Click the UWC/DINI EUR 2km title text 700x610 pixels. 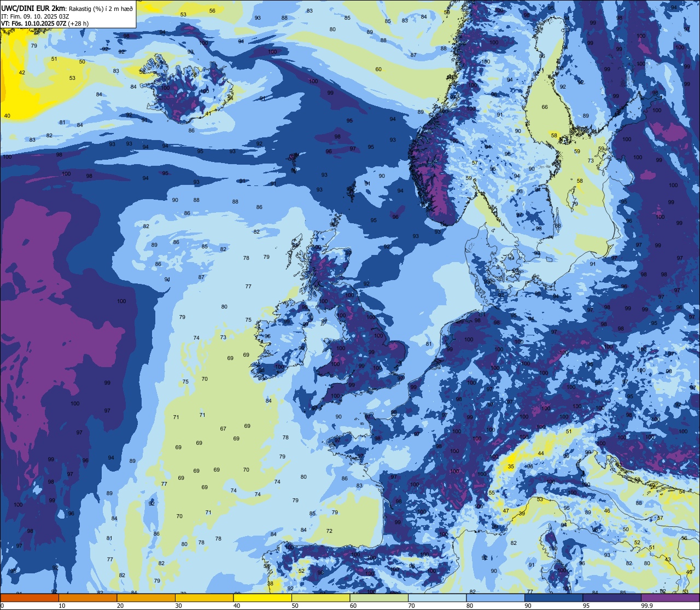tap(33, 8)
